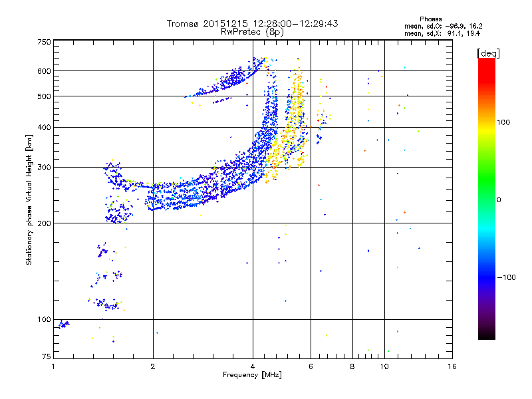
Task: Click the blue E-layer echo cluster near 100 km
Action: tap(63, 324)
